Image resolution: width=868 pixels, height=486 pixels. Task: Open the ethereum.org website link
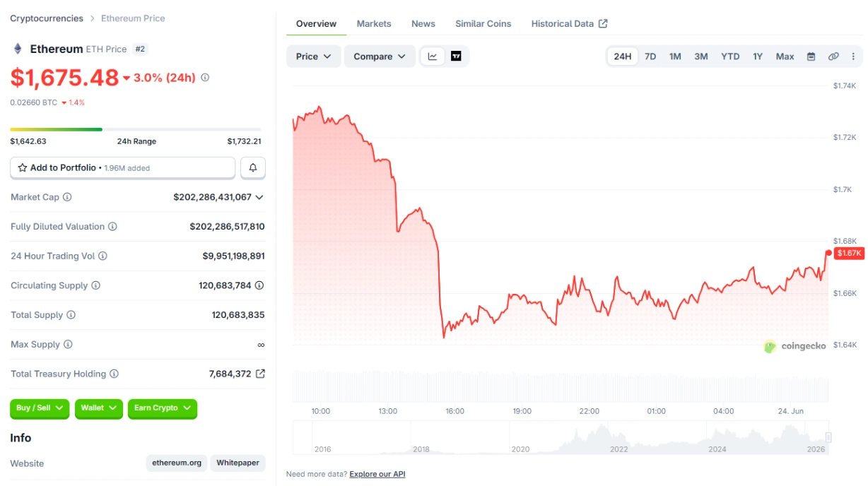pyautogui.click(x=177, y=463)
